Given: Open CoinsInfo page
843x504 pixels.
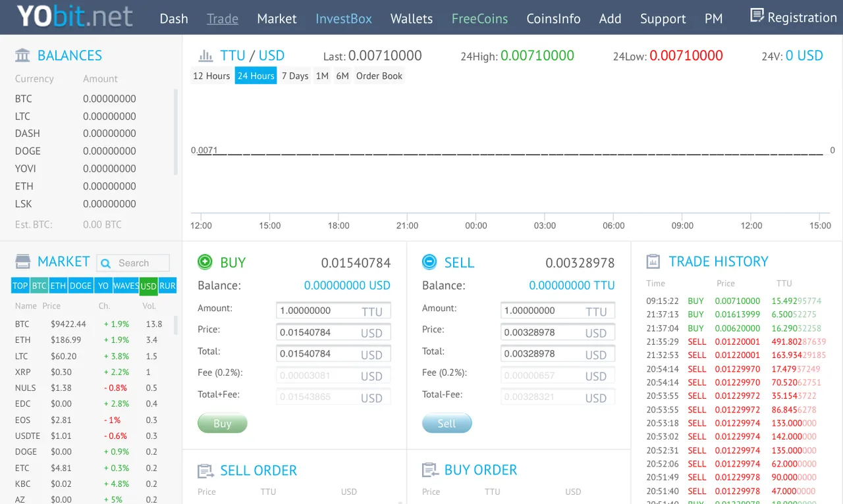Looking at the screenshot, I should (x=553, y=18).
